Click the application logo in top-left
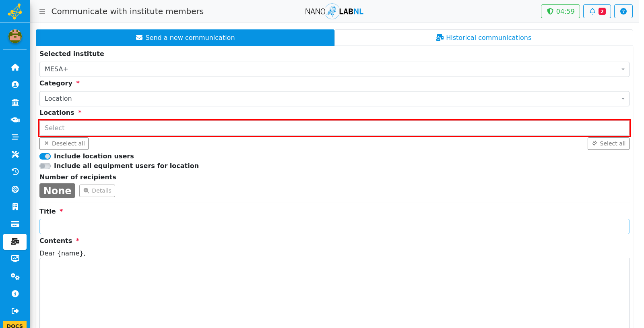This screenshot has height=328, width=644. 15,11
